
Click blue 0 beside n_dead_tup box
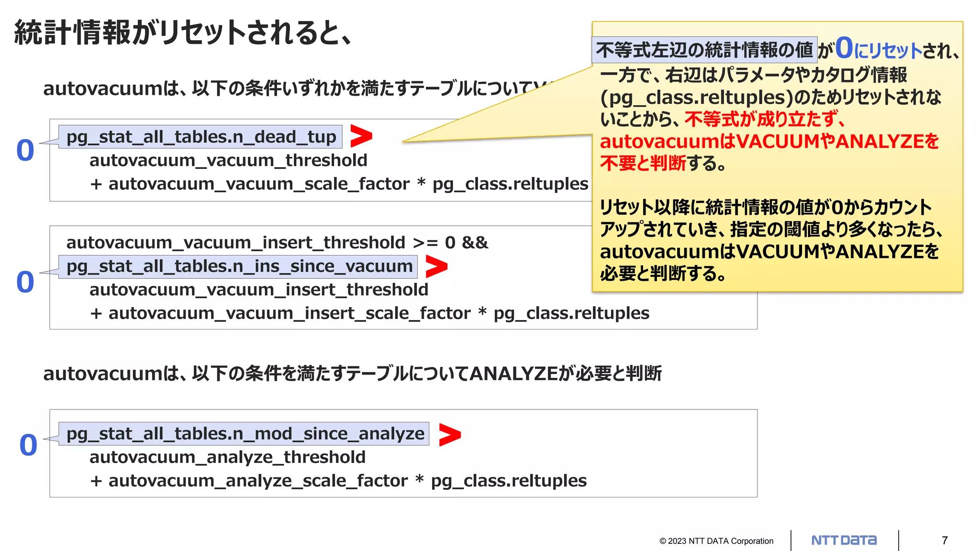pos(25,150)
